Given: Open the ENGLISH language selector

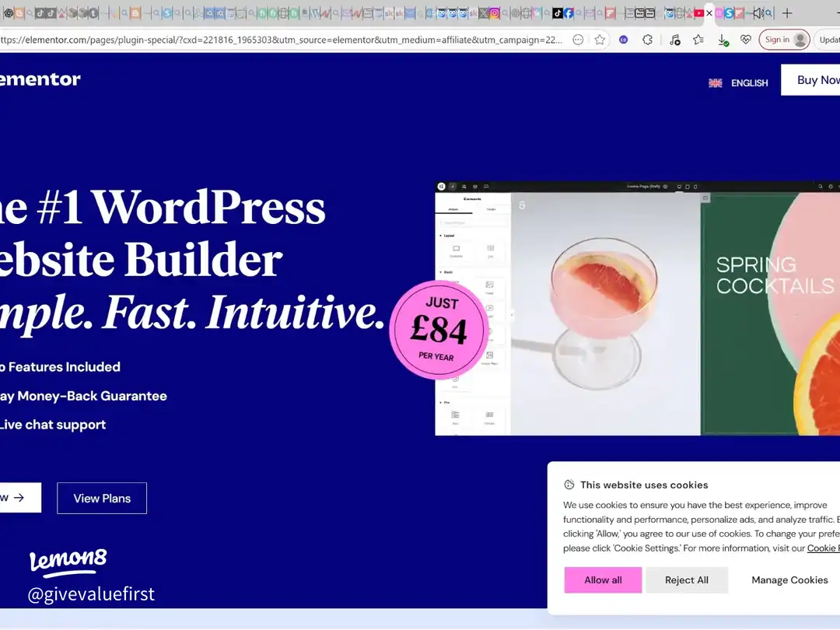Looking at the screenshot, I should (750, 83).
